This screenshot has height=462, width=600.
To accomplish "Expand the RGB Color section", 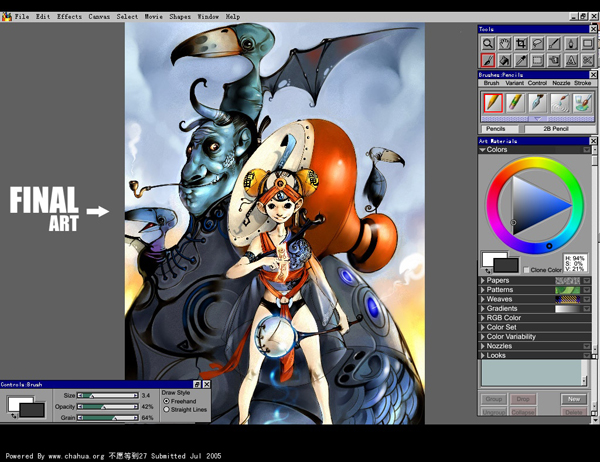I will tap(483, 318).
